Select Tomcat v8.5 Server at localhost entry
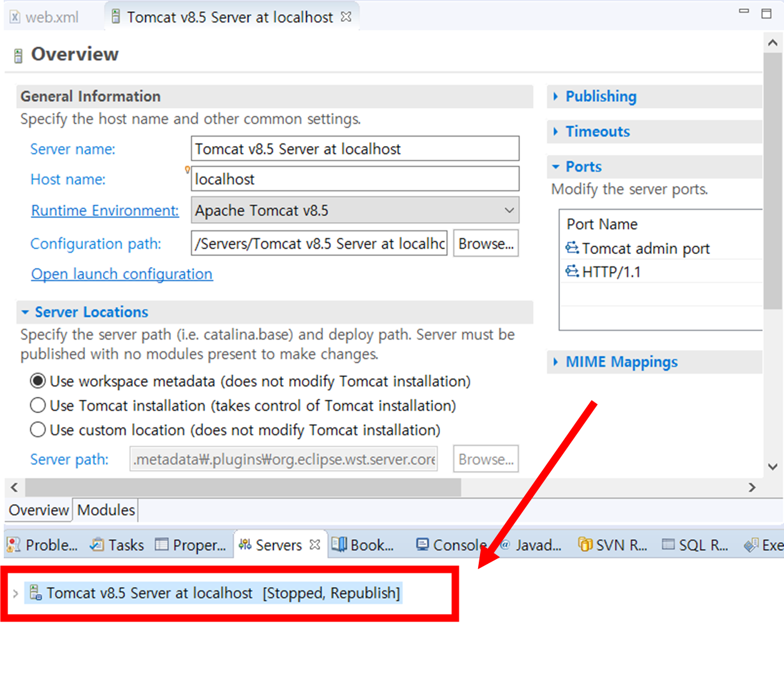This screenshot has width=784, height=687. (213, 593)
